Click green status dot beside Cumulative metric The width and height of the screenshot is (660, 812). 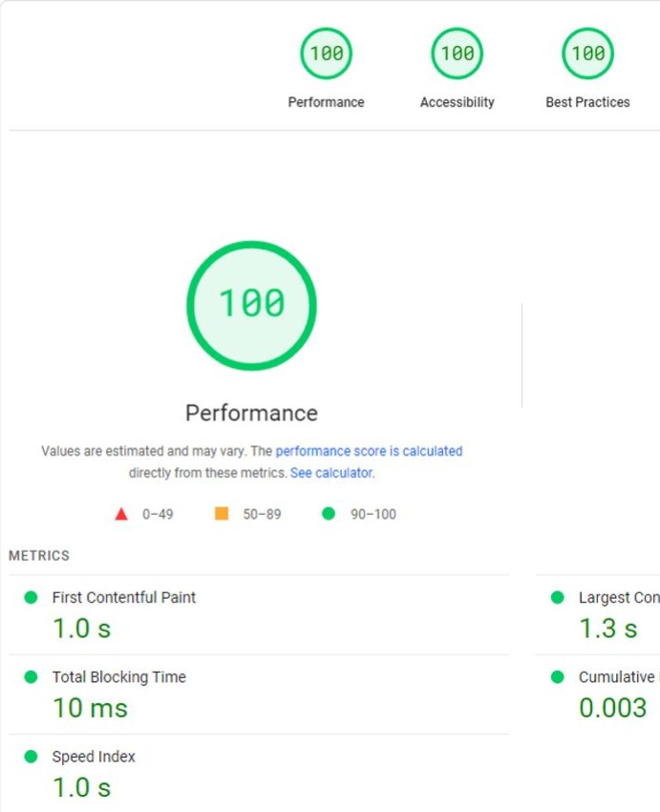click(558, 676)
